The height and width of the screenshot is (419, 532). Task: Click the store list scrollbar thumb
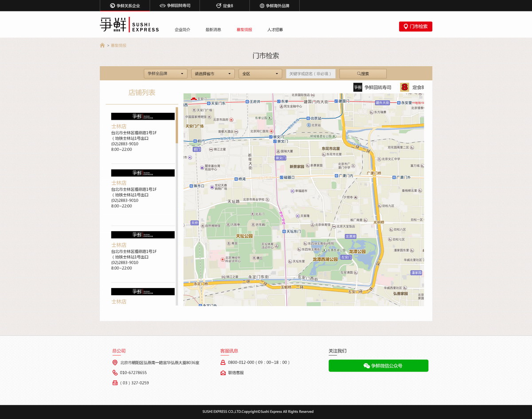177,125
